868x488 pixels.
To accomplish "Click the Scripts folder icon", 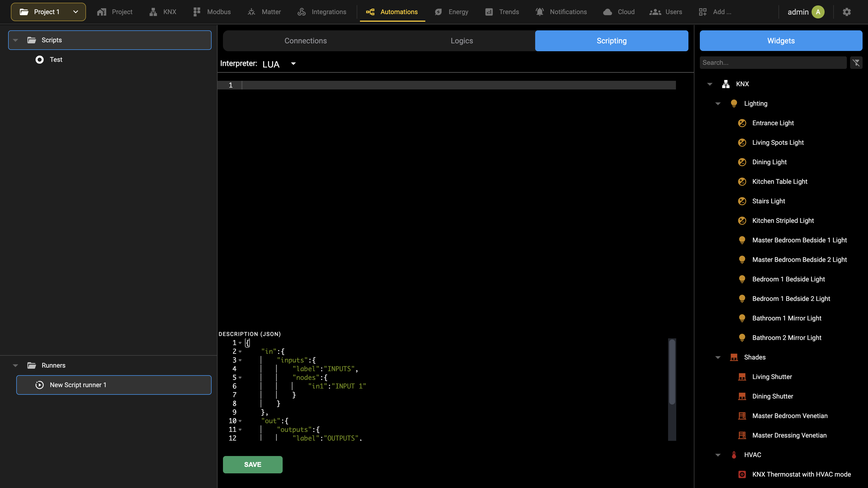I will (32, 40).
